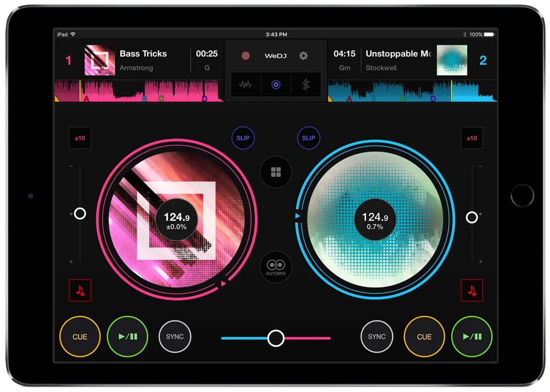Tap the Unstoppable album artwork
The height and width of the screenshot is (392, 550).
(x=452, y=60)
